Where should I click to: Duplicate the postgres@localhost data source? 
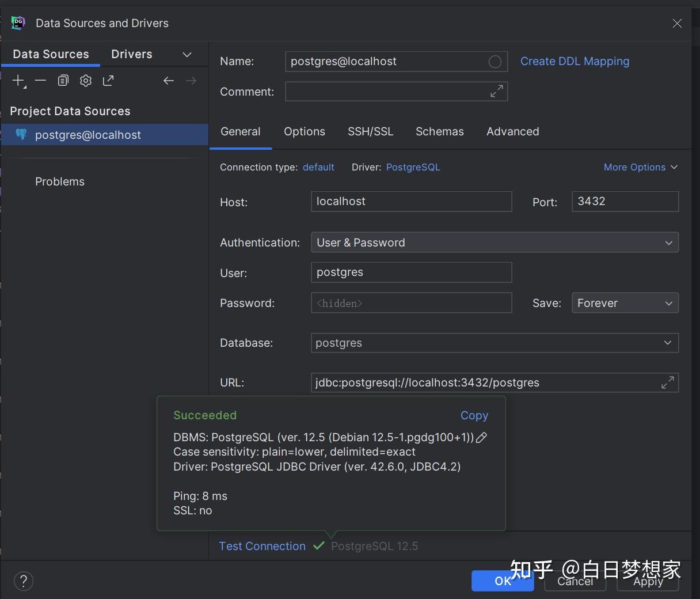[63, 81]
